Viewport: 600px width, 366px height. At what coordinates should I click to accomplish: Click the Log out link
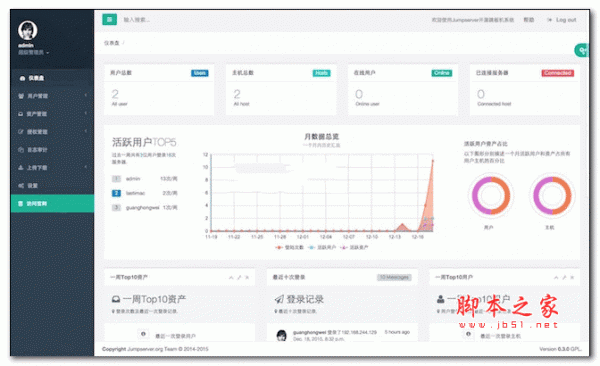click(562, 20)
